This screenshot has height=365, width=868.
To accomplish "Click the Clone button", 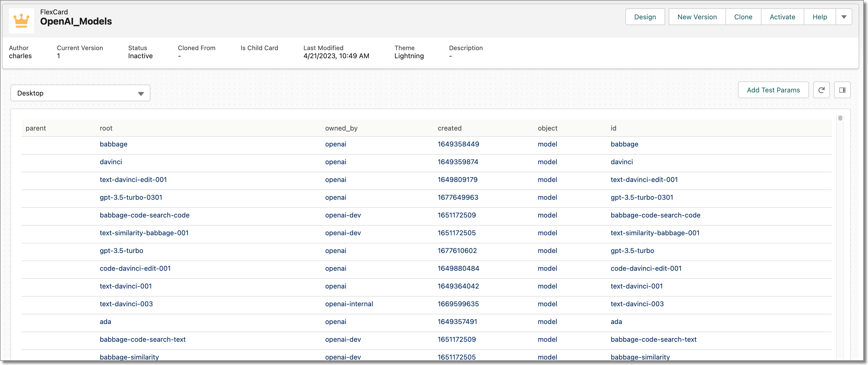I will 743,17.
